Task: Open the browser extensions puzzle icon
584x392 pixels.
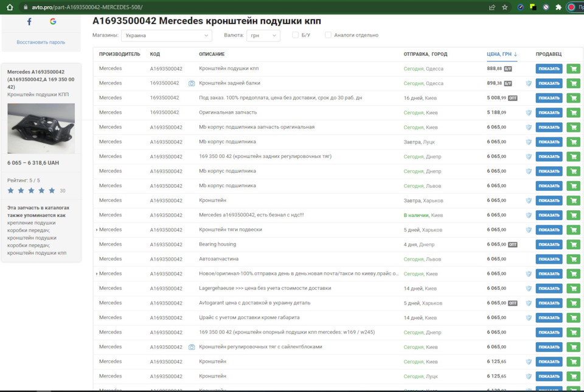Action: [x=558, y=7]
